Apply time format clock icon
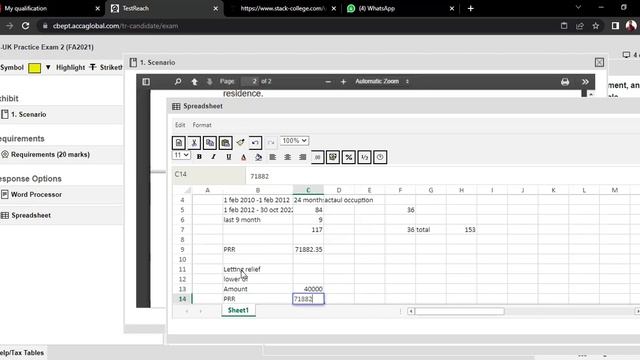 (x=380, y=157)
